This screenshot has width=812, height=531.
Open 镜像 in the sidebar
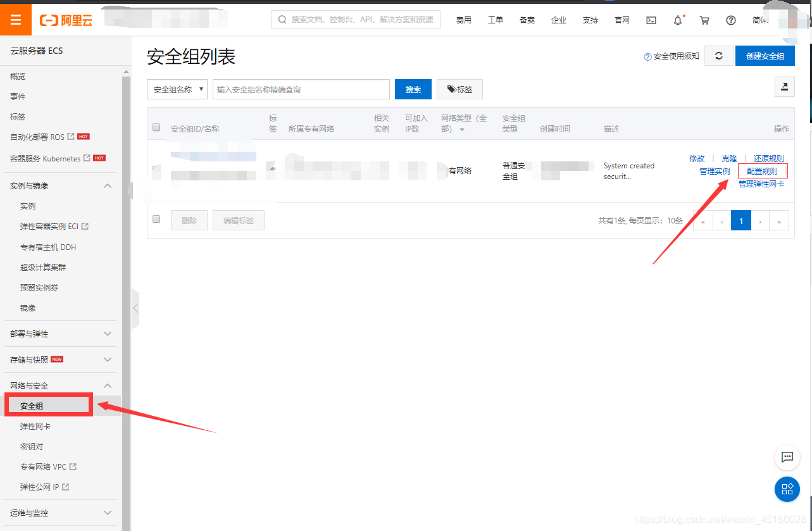coord(28,308)
